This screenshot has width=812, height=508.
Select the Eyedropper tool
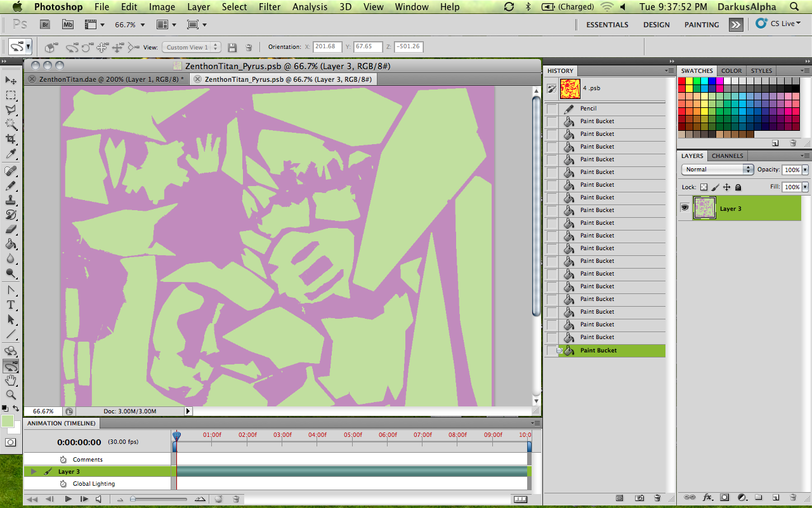click(11, 154)
